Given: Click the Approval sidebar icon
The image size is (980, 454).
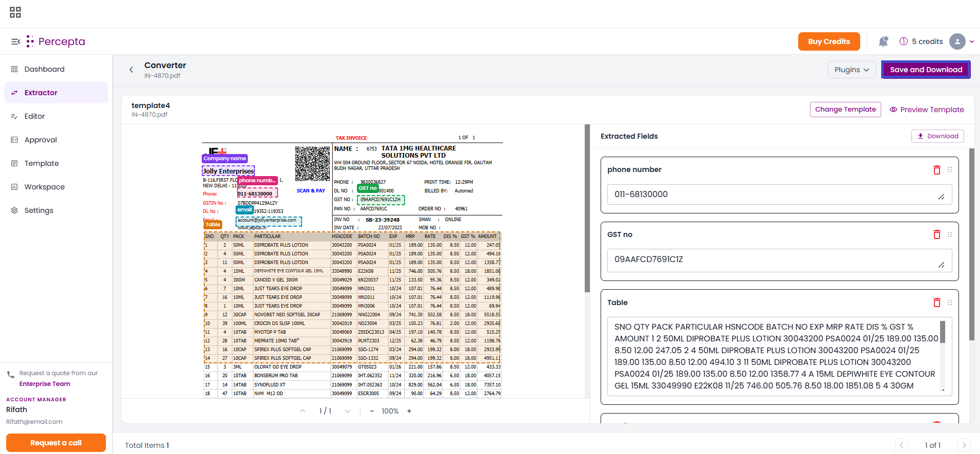Looking at the screenshot, I should coord(14,140).
